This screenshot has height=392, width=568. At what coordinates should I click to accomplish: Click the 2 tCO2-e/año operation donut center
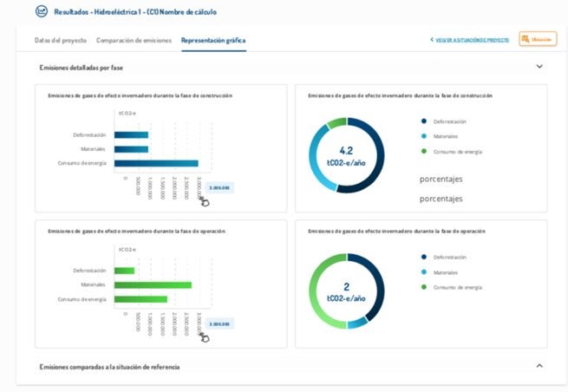[346, 291]
